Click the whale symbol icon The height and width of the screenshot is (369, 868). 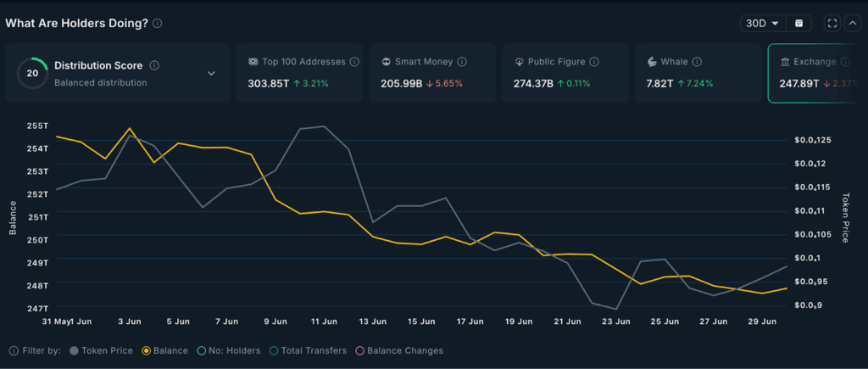652,62
